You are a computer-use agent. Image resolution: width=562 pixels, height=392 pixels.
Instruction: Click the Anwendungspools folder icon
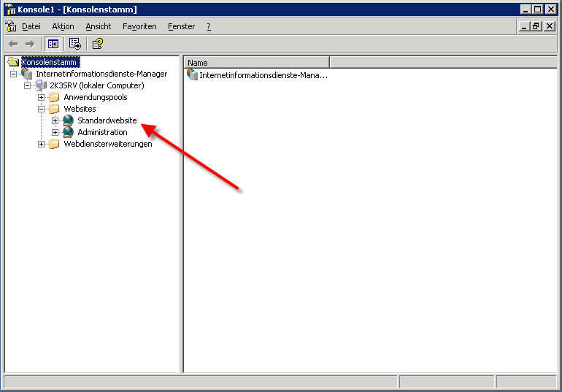(x=54, y=97)
